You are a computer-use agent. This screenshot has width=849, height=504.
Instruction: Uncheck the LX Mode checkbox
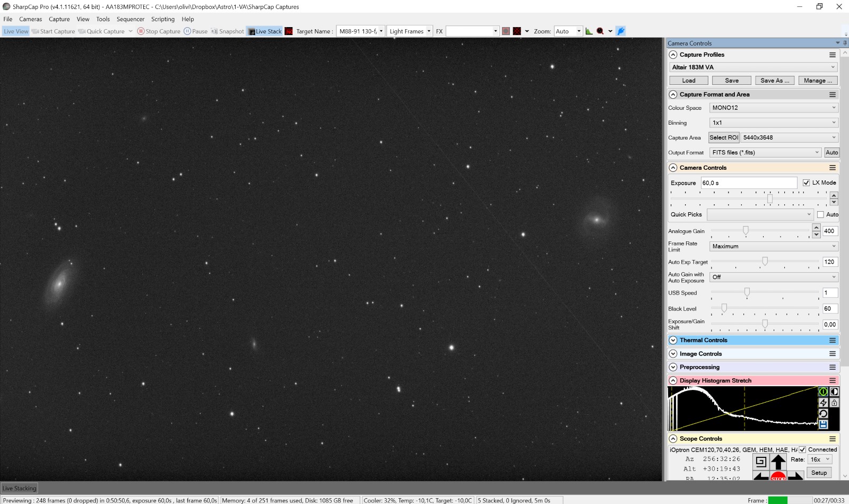tap(806, 183)
